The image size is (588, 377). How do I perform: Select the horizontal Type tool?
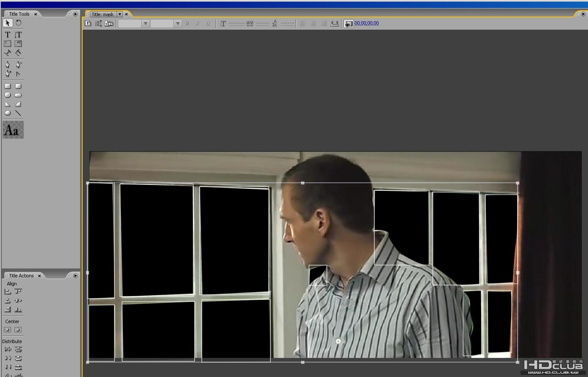[x=8, y=35]
